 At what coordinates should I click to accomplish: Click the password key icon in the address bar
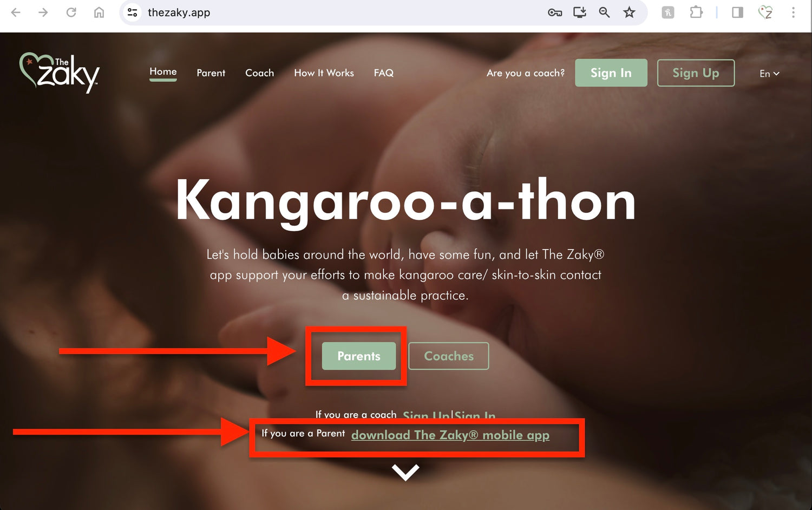click(555, 12)
